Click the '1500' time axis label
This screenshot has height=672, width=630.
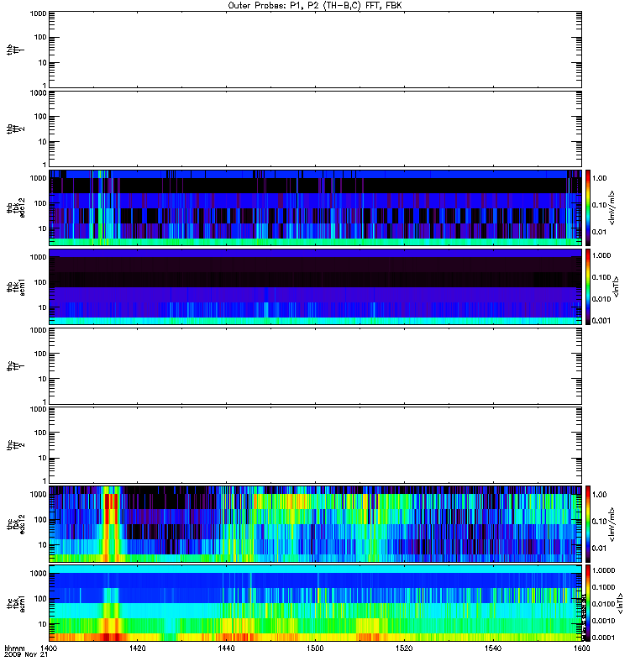coord(315,648)
